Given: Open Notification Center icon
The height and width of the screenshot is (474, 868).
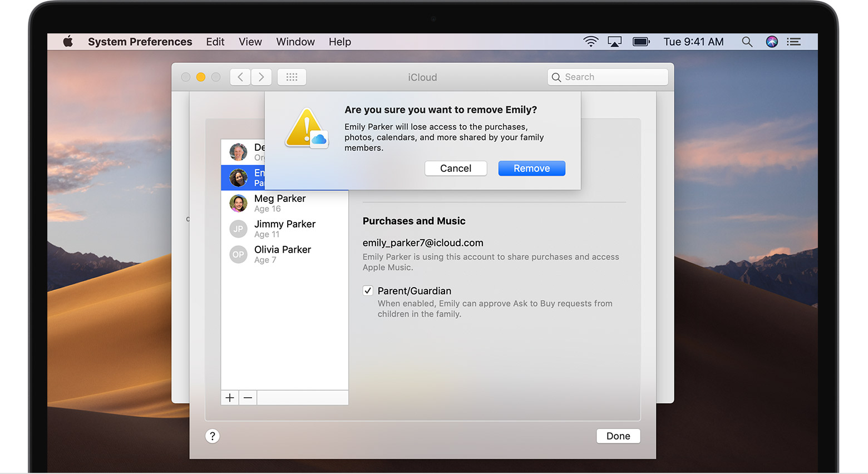Looking at the screenshot, I should coord(794,42).
